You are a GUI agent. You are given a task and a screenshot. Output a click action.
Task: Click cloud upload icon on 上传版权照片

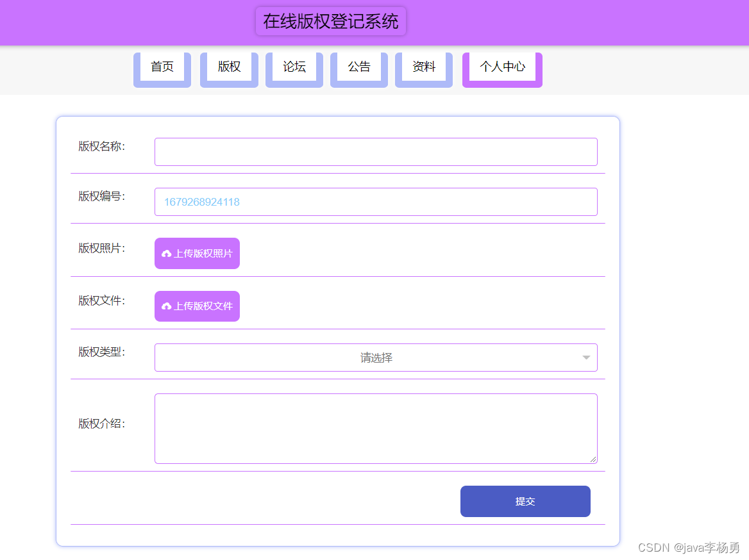tap(166, 254)
